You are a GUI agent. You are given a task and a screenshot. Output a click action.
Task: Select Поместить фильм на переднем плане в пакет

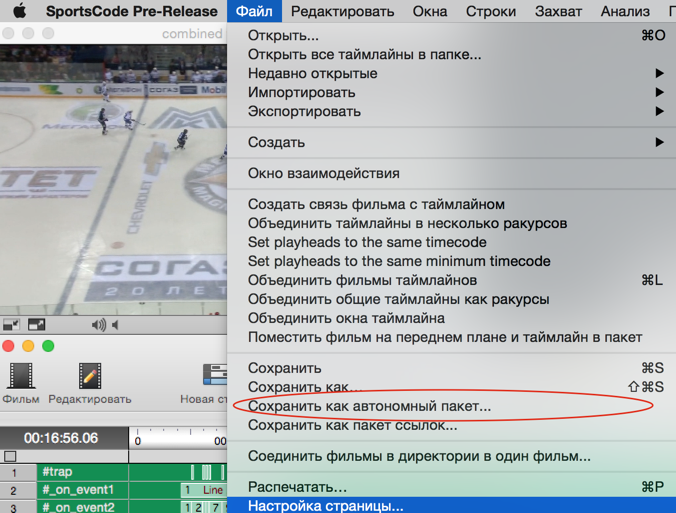[451, 337]
